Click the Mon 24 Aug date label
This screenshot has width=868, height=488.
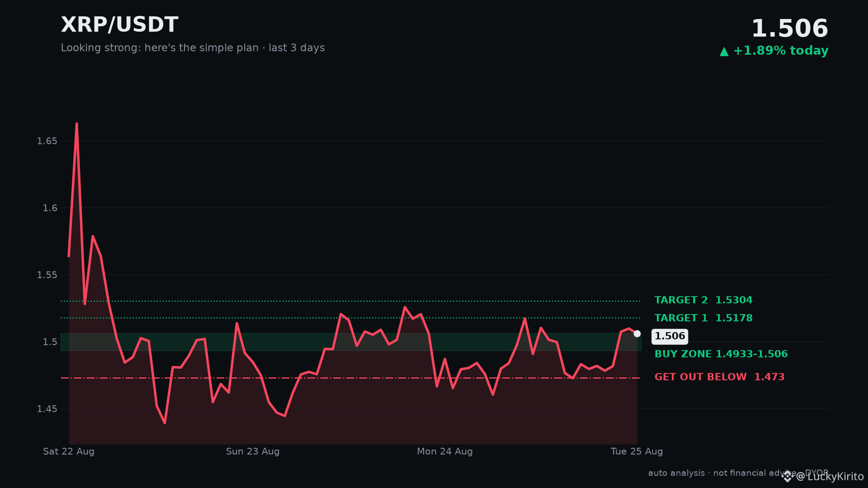(x=445, y=451)
